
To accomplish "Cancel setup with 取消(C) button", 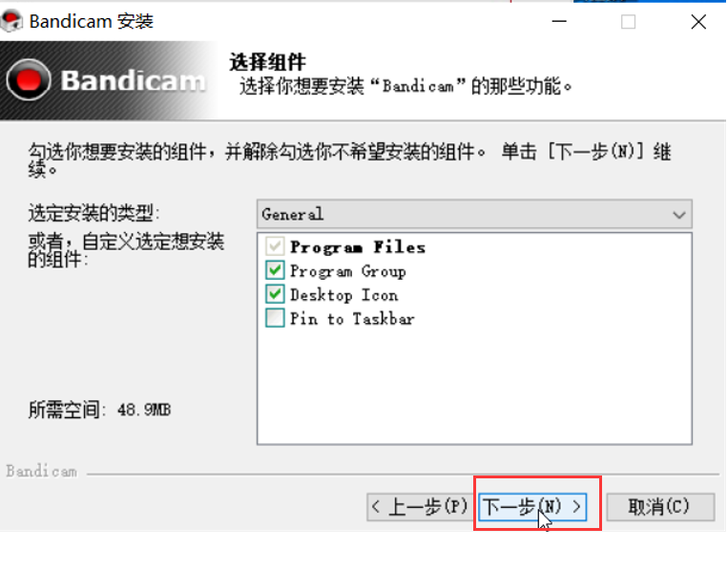I will click(x=659, y=507).
